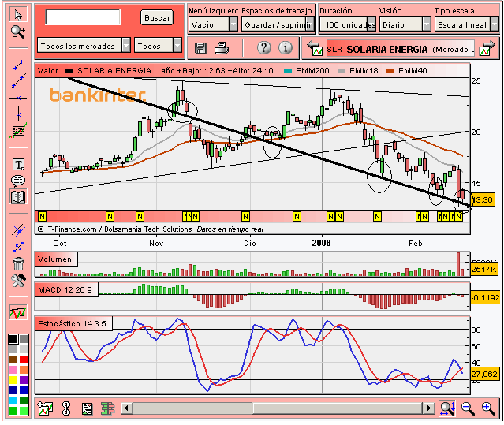Click the 13,36 current price label
Viewport: 504px width, 425px height.
point(482,199)
